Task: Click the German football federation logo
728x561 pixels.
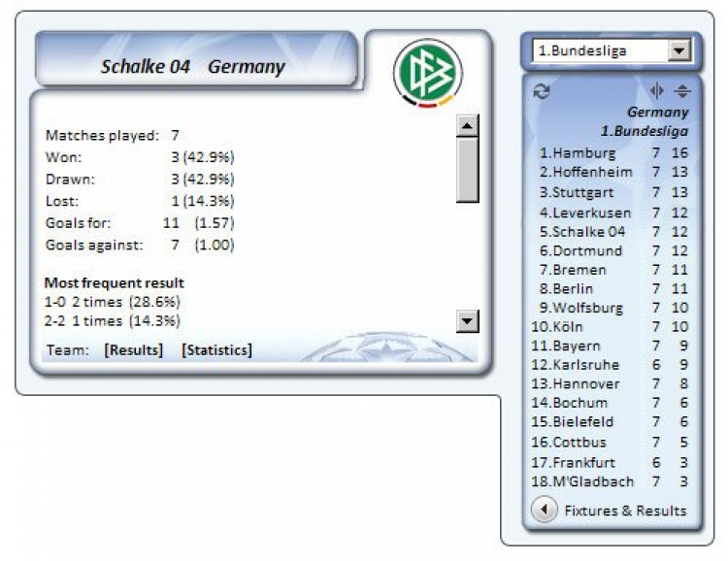Action: [428, 73]
